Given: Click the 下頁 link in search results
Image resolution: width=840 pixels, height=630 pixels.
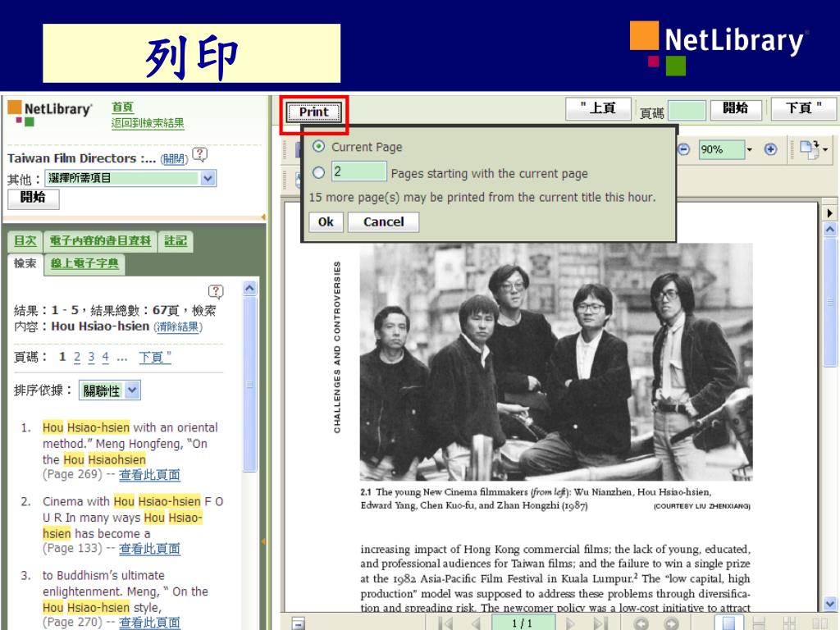Looking at the screenshot, I should coord(155,358).
